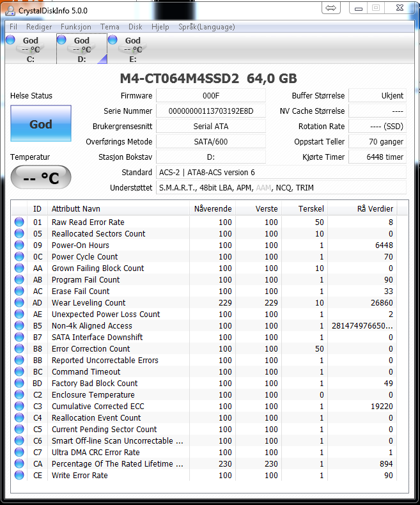The height and width of the screenshot is (505, 420).
Task: Click the Terskel column header
Action: pos(305,208)
